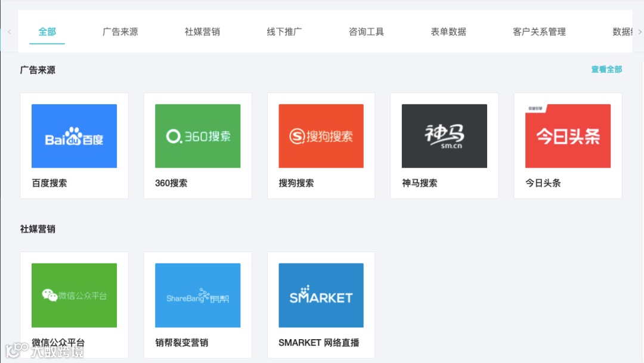Open the ShareBang 销帮 logo tile
The height and width of the screenshot is (363, 644).
point(197,295)
